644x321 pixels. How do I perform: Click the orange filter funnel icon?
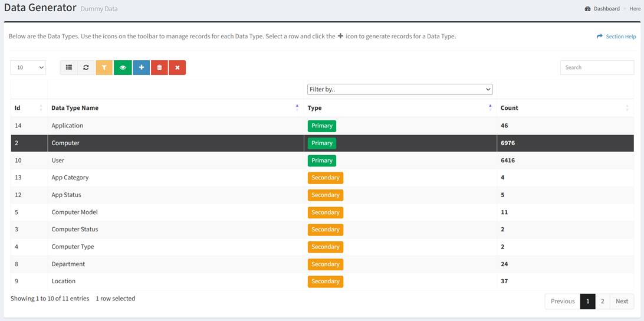(x=104, y=68)
